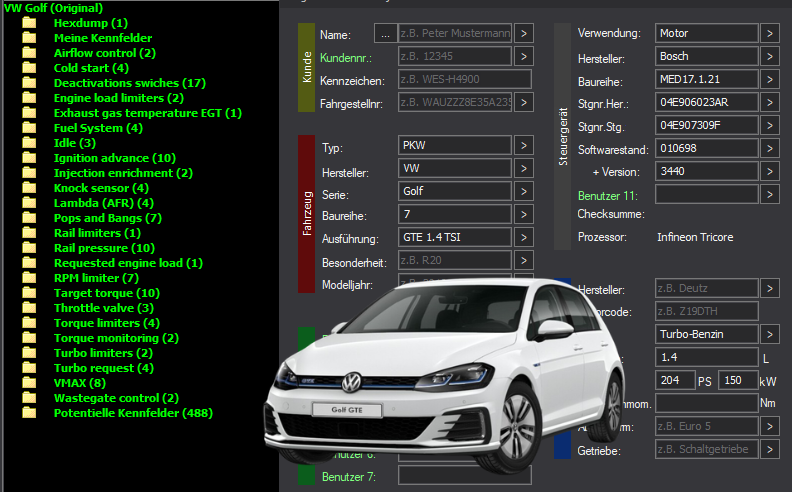Open the Torque limiters (4) folder icon
792x492 pixels.
click(29, 323)
